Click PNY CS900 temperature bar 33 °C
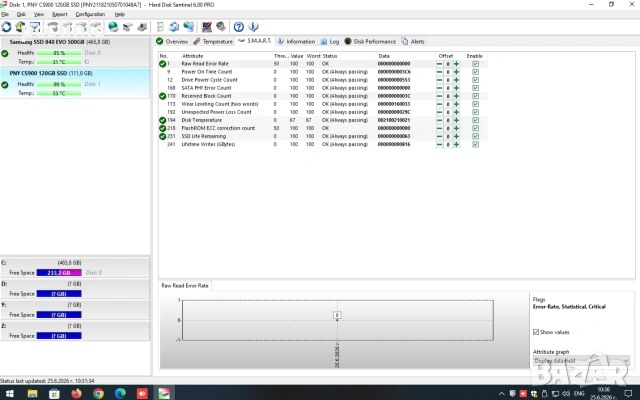 click(59, 93)
